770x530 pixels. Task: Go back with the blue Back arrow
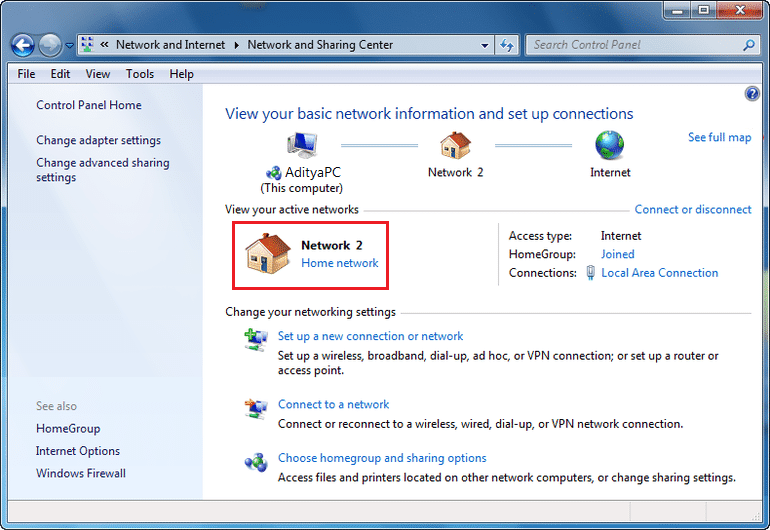pos(23,46)
